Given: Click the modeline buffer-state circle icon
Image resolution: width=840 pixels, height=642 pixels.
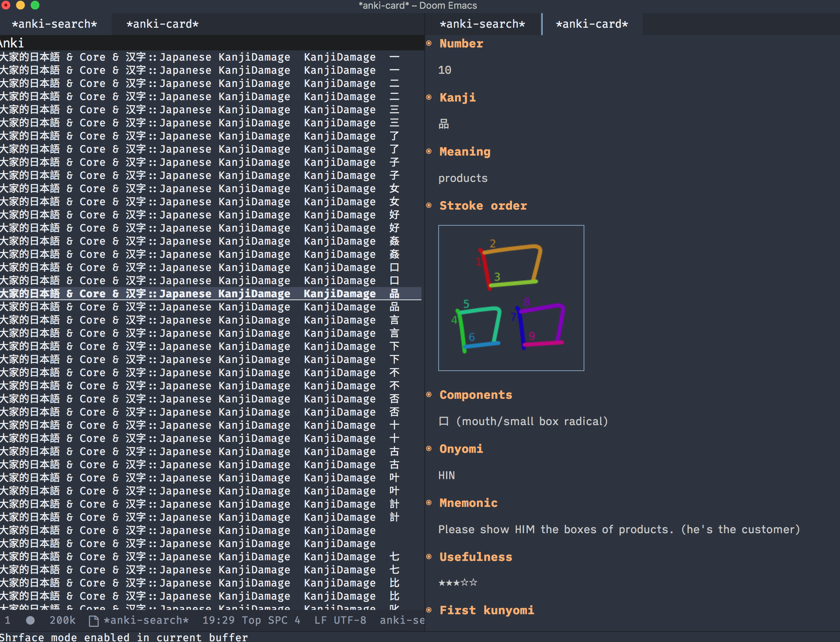Looking at the screenshot, I should [30, 620].
